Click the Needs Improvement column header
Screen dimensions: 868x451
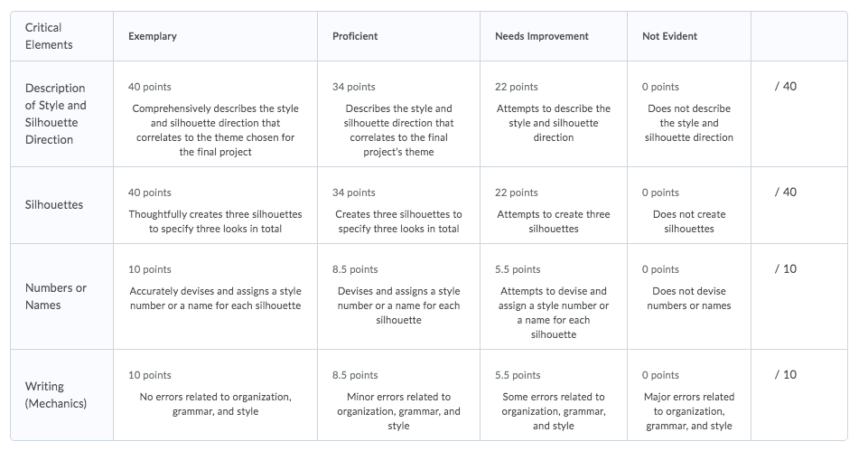541,36
